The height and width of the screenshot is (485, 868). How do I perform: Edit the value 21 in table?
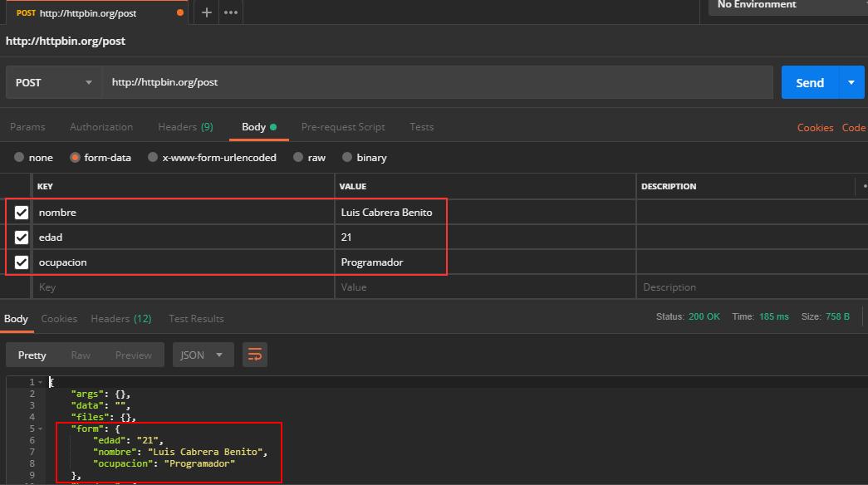485,238
